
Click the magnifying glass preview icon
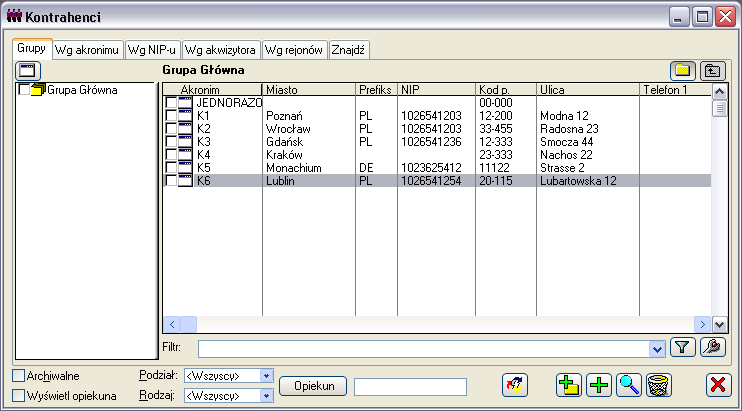coord(629,385)
